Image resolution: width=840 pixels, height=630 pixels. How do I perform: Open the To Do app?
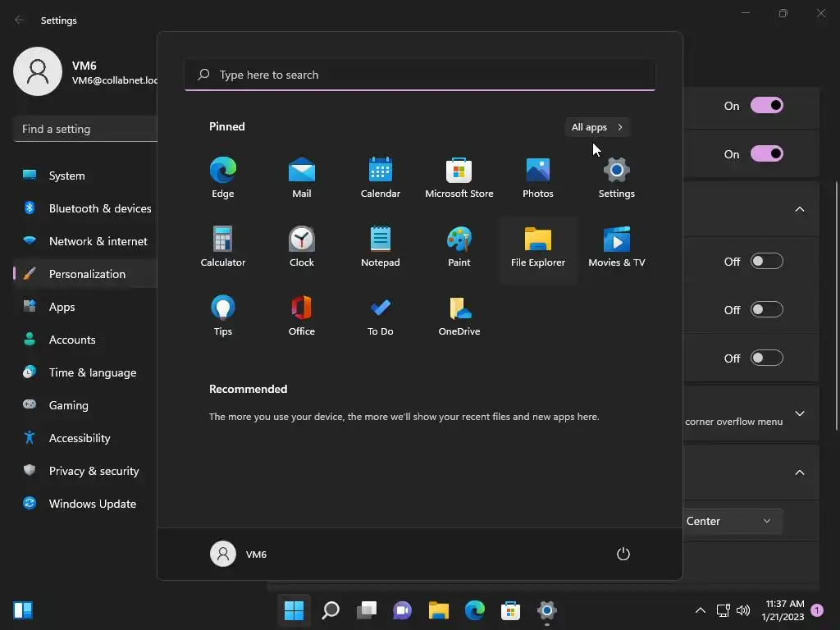coord(381,316)
